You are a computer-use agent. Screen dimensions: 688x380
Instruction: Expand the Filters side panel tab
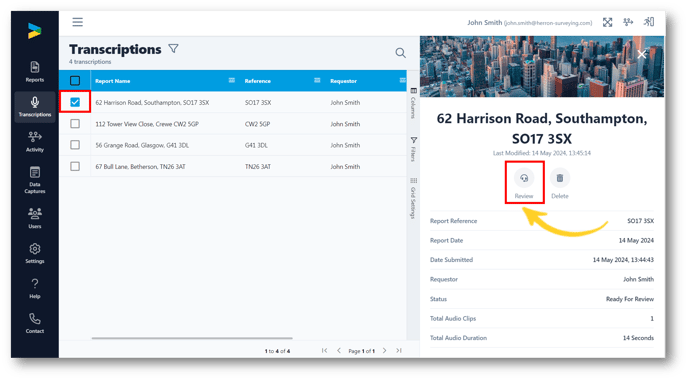[x=413, y=149]
